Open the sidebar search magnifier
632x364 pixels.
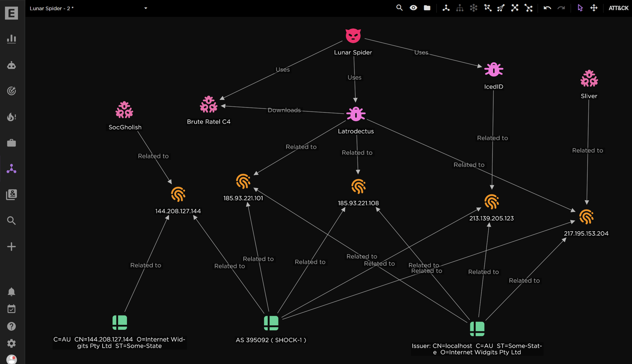(x=12, y=220)
